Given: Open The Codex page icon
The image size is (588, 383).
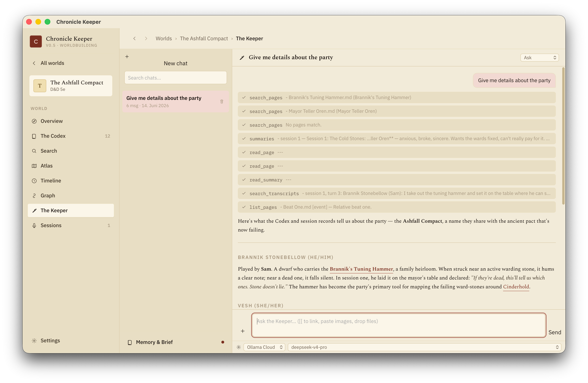Looking at the screenshot, I should (34, 136).
